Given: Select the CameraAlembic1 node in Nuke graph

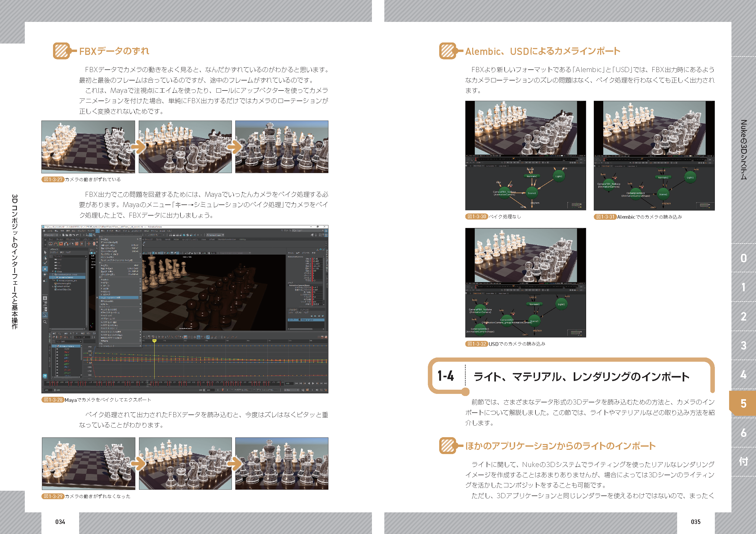Looking at the screenshot, I should tap(635, 193).
